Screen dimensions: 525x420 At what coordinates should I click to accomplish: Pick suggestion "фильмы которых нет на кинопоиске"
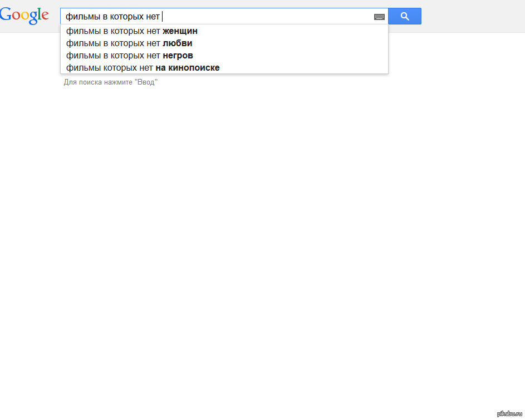click(143, 68)
